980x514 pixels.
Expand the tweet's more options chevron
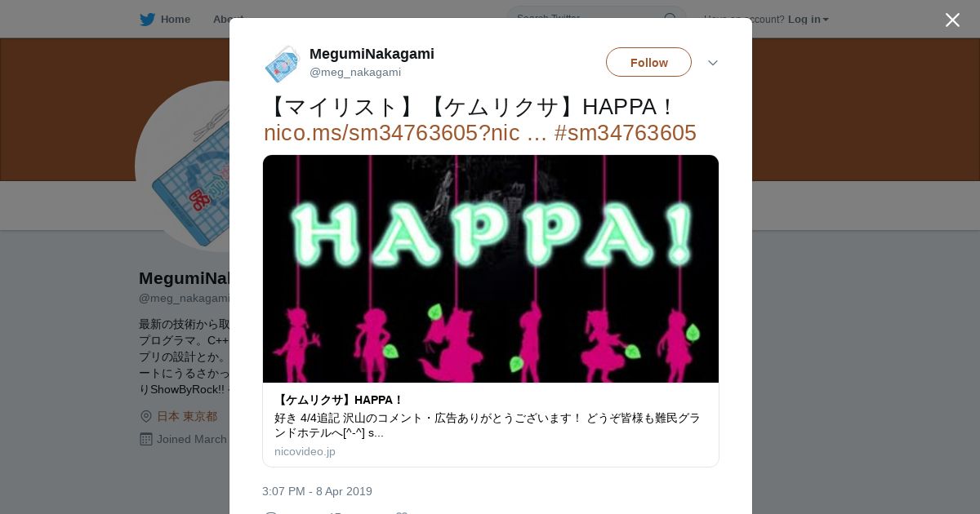tap(713, 63)
